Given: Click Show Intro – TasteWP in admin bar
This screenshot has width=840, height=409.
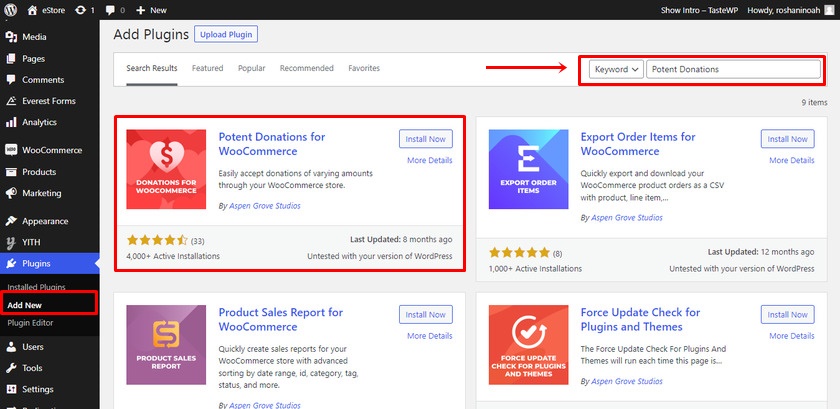Looking at the screenshot, I should (699, 10).
